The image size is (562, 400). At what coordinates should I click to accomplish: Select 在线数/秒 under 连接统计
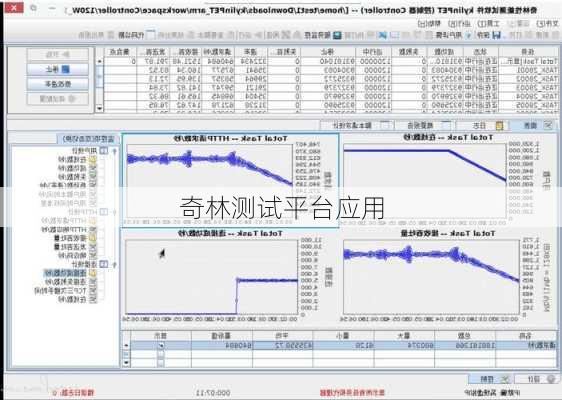coord(72,299)
